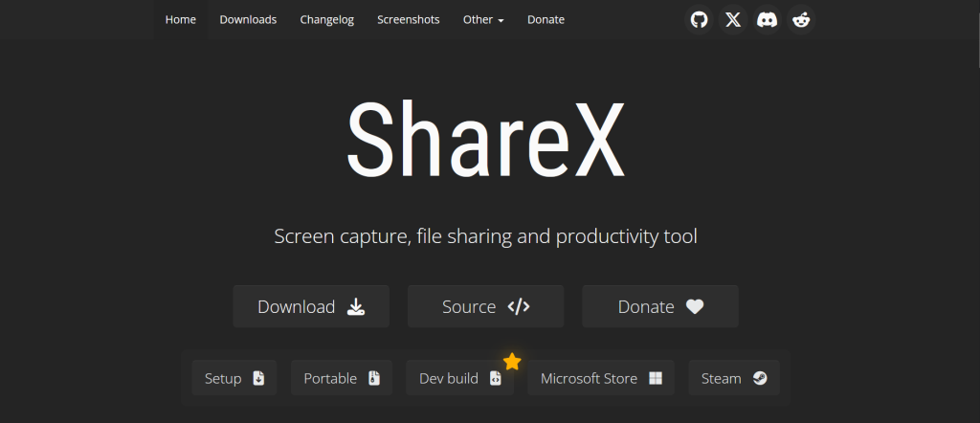Click the Steam logo icon

click(759, 378)
